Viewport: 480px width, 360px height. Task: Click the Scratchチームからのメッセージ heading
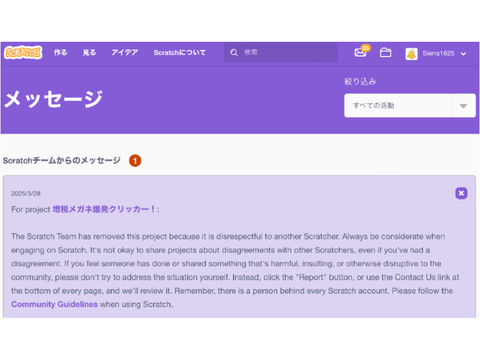coord(62,161)
